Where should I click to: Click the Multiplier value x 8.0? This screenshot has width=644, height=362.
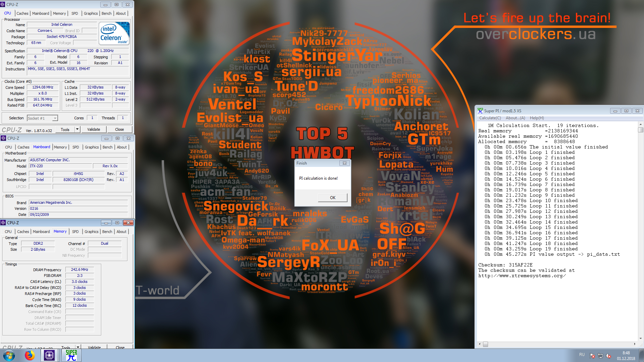pyautogui.click(x=43, y=93)
